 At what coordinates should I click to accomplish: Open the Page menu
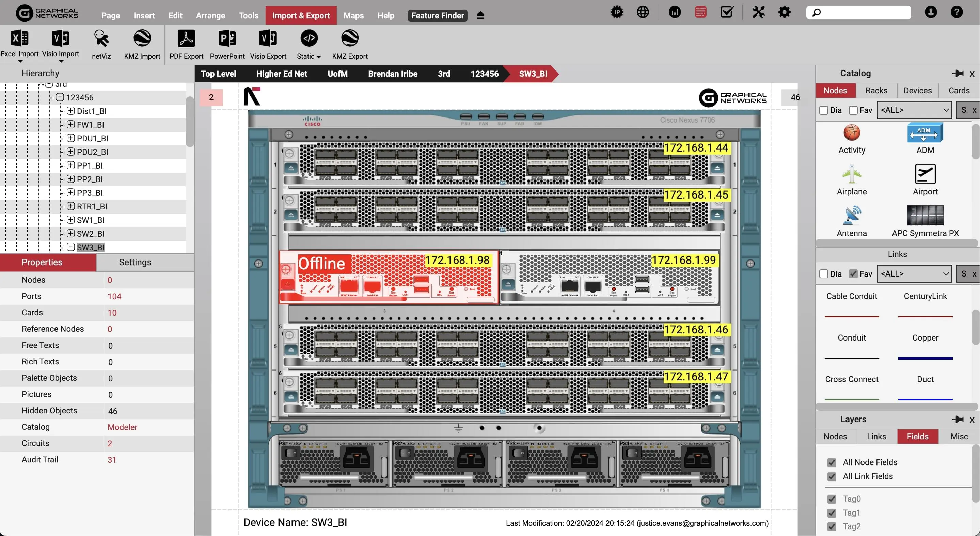(110, 16)
